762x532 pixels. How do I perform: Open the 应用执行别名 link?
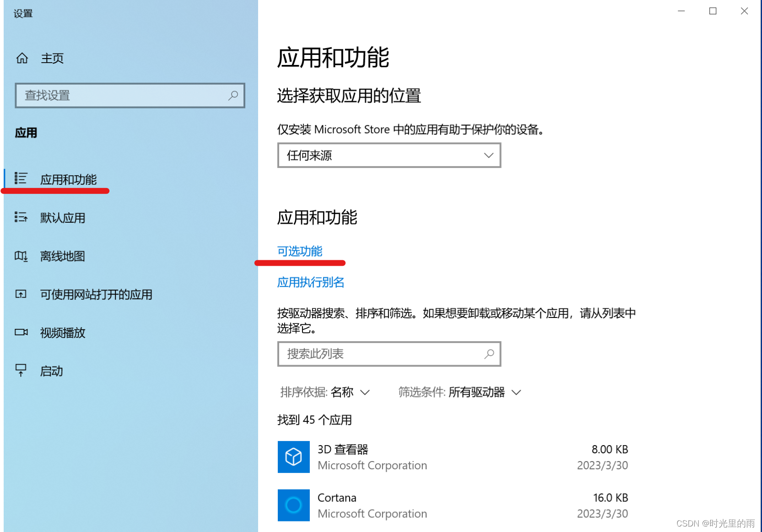pyautogui.click(x=311, y=282)
